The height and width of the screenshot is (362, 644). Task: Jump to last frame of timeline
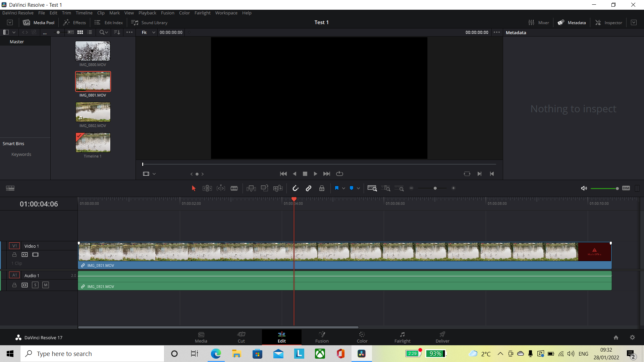[327, 174]
